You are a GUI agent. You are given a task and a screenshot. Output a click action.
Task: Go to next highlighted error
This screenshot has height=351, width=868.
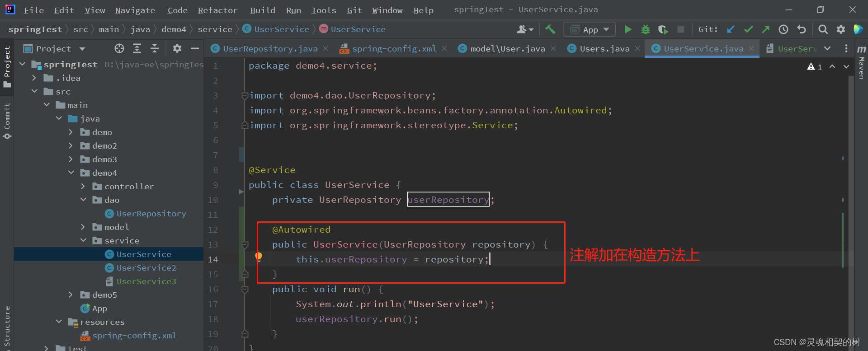pos(846,66)
